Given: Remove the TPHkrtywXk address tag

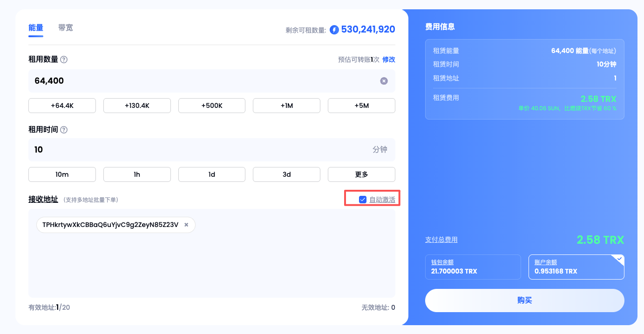Looking at the screenshot, I should click(186, 225).
